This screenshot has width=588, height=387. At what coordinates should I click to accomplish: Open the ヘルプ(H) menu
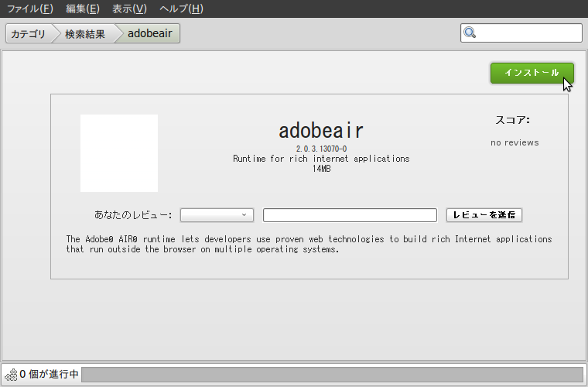(181, 9)
